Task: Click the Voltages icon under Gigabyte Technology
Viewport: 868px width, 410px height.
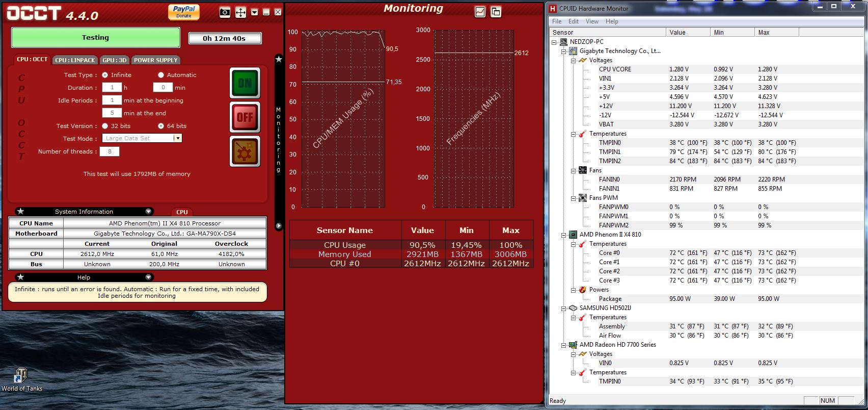Action: tap(583, 60)
